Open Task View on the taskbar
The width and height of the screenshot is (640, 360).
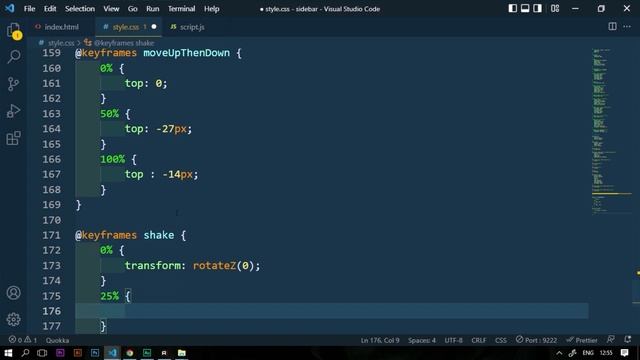point(42,353)
